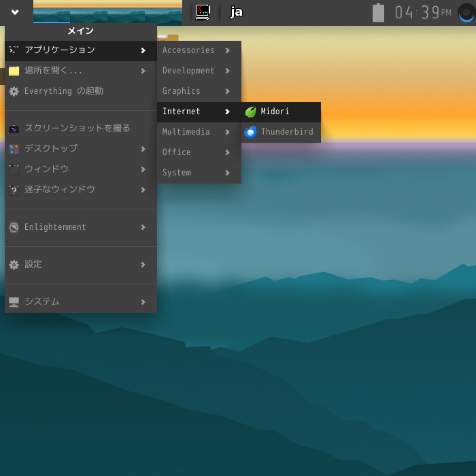Click the blue Thunderbird icon
The height and width of the screenshot is (476, 476).
click(x=251, y=133)
